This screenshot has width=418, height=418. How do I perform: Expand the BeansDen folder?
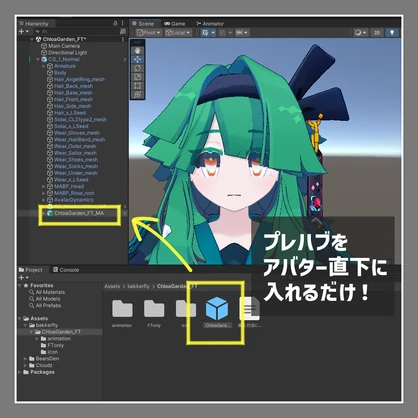coord(25,359)
